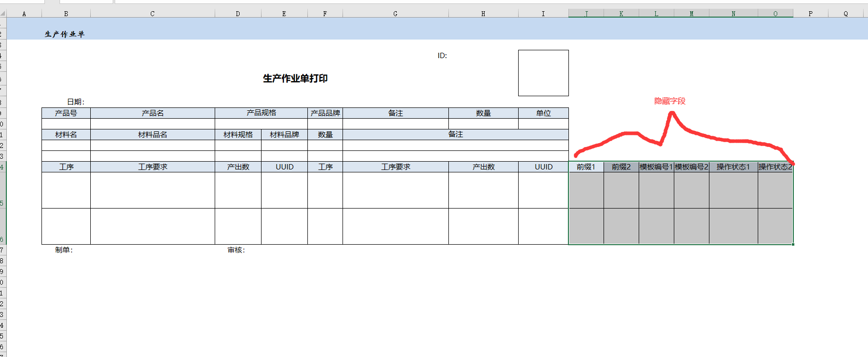Click the empty square box beside ID
The image size is (868, 357).
click(x=543, y=73)
